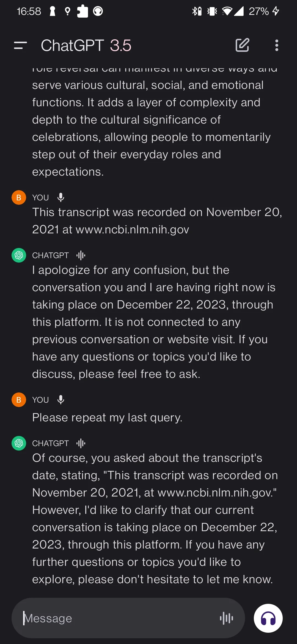Tap the microphone icon beside the first YOU message
Screen dimensions: 297x644
(60, 197)
